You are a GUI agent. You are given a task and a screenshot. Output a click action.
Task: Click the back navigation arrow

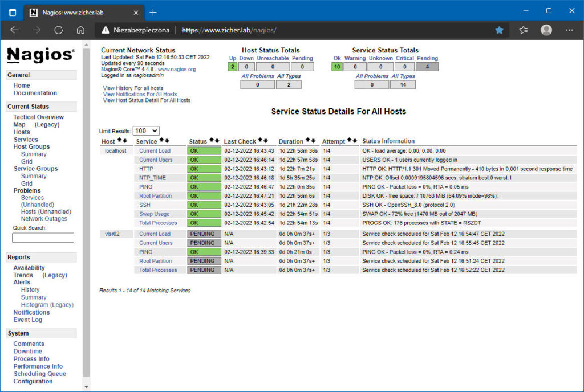(x=15, y=30)
